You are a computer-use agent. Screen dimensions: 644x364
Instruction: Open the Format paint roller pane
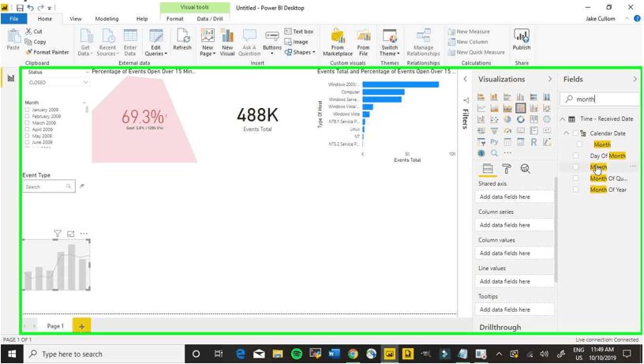pyautogui.click(x=507, y=168)
